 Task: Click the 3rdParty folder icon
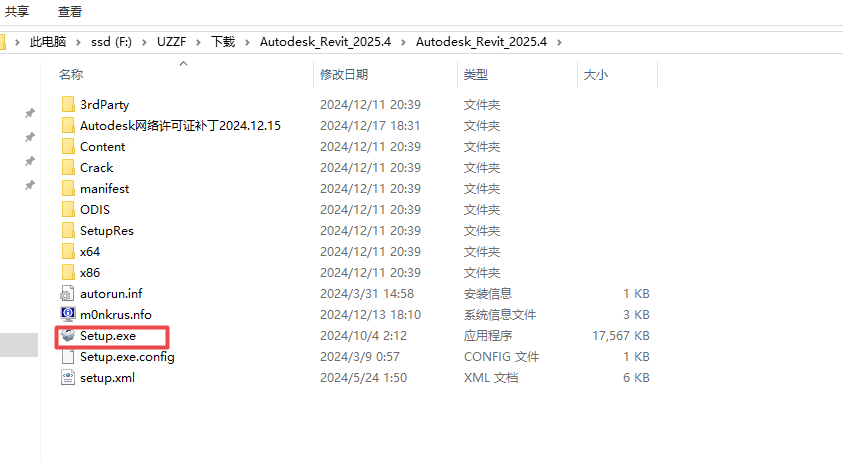pyautogui.click(x=68, y=105)
